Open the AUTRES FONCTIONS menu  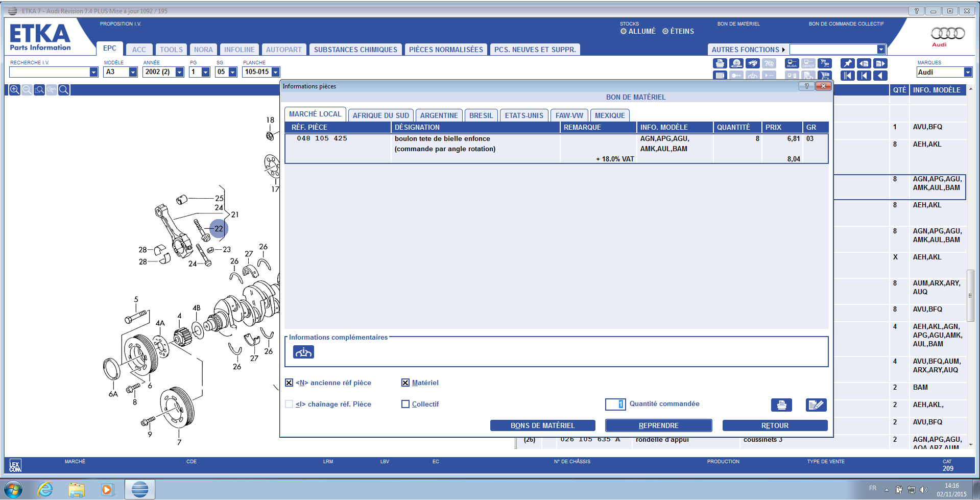748,50
